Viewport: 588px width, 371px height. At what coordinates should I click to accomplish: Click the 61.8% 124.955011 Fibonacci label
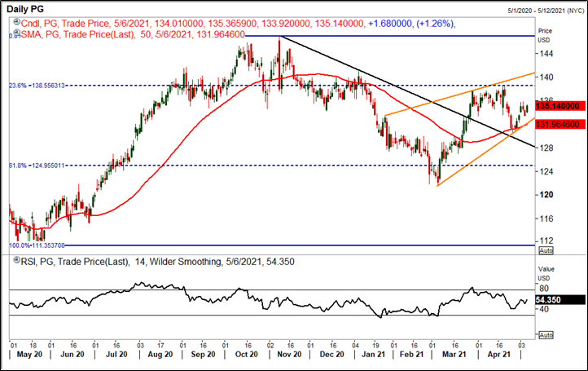tap(37, 166)
